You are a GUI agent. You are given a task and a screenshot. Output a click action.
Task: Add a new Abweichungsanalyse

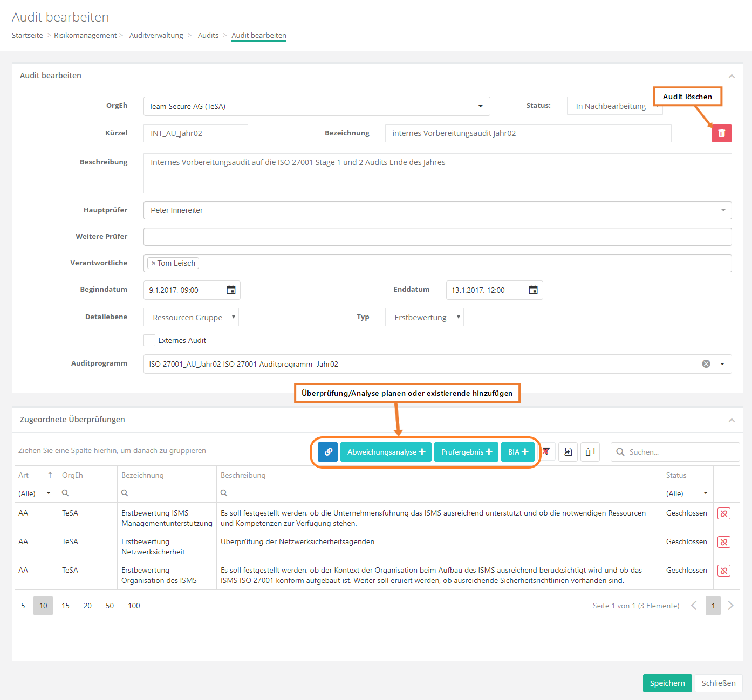click(386, 452)
